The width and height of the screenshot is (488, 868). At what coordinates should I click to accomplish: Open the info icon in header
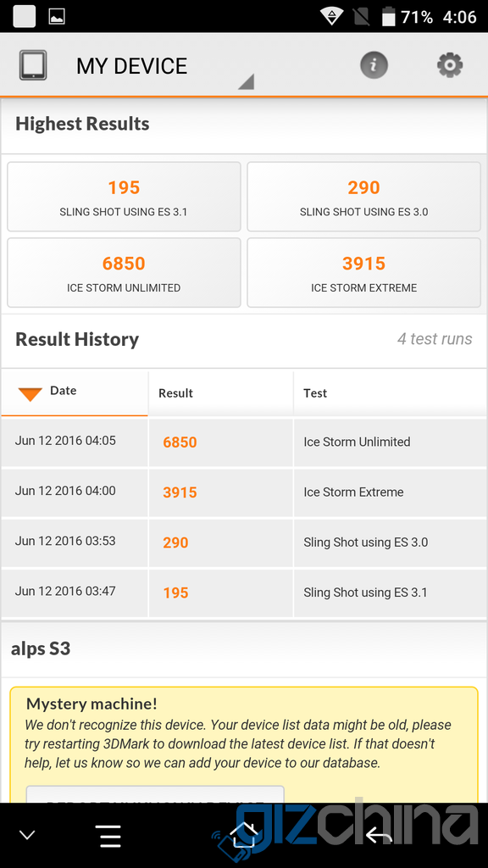tap(374, 65)
